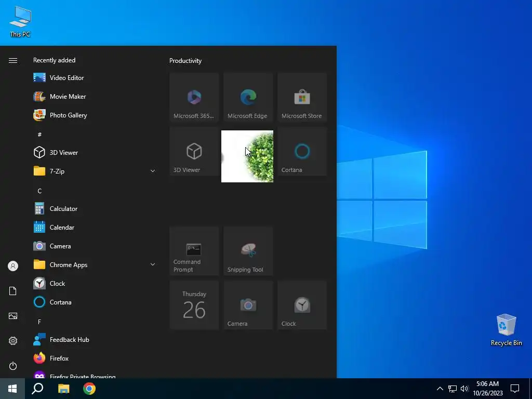Open the 7-Zip folder entry
The height and width of the screenshot is (399, 532).
[x=95, y=171]
